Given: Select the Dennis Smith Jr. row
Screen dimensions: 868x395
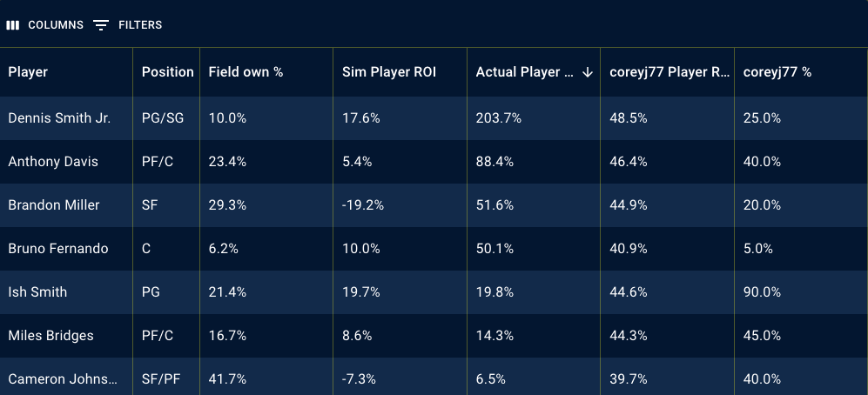Looking at the screenshot, I should (59, 118).
